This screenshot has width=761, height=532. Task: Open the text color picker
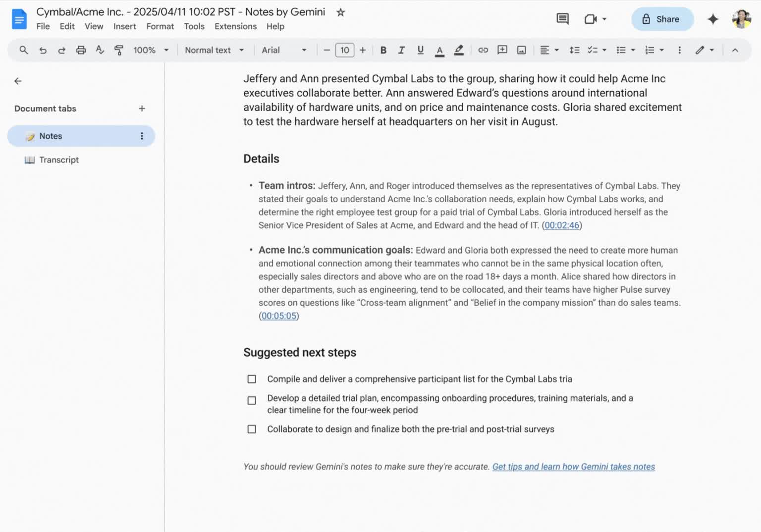[x=439, y=51]
